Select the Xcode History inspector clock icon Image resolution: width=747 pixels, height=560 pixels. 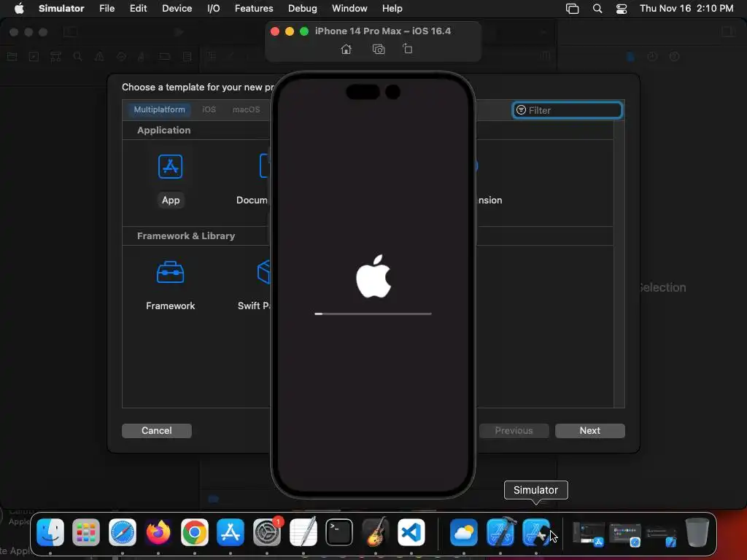click(652, 57)
